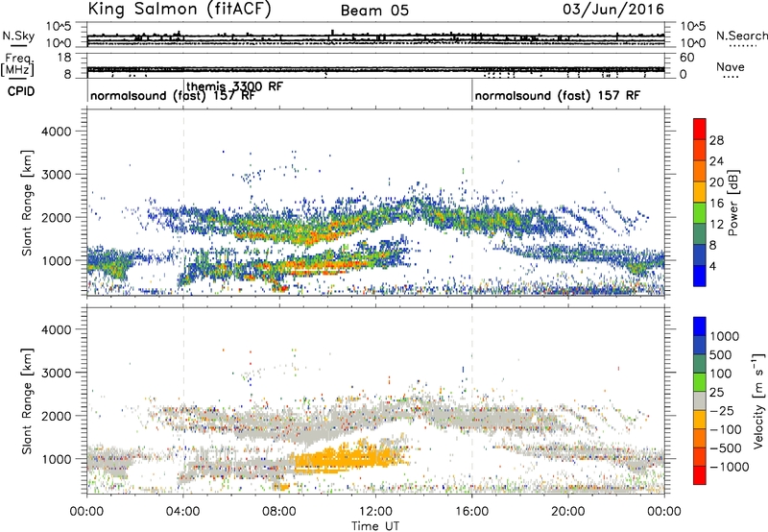Click the 'N.Sky' axis label
Image resolution: width=768 pixels, height=532 pixels.
pos(18,36)
